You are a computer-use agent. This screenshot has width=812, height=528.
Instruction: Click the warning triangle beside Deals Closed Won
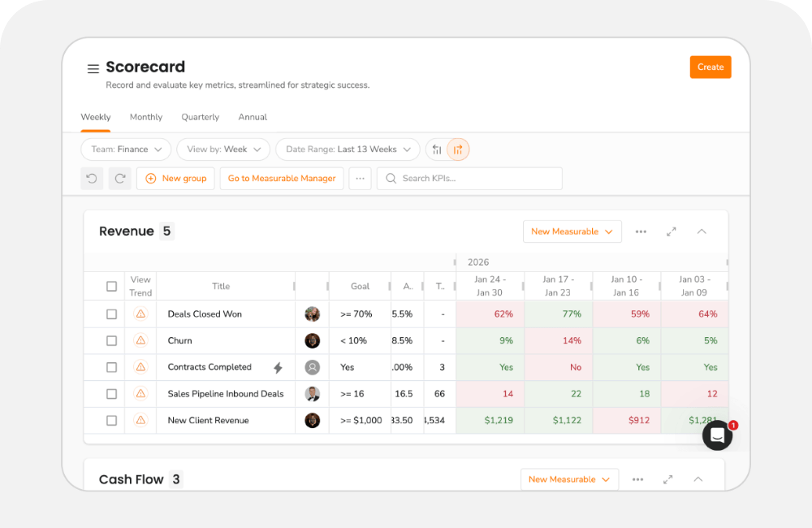[140, 314]
